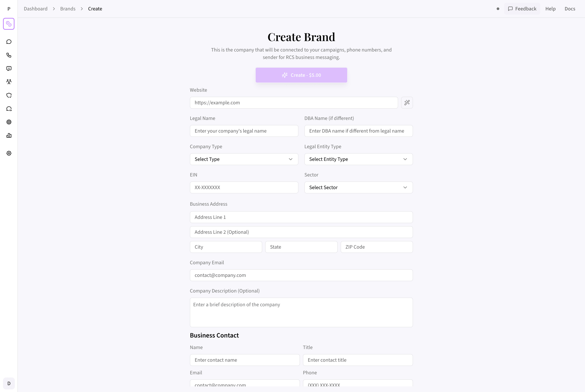Click the Feedback button at the top
This screenshot has height=392, width=585.
coord(522,9)
